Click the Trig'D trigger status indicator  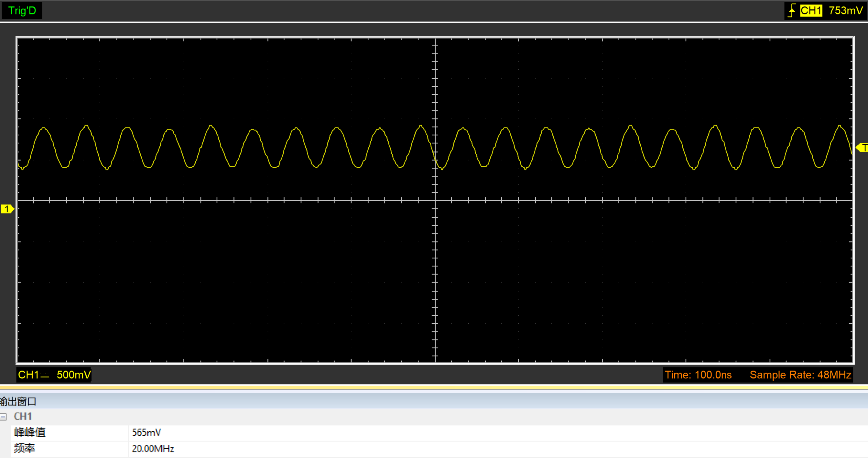22,11
